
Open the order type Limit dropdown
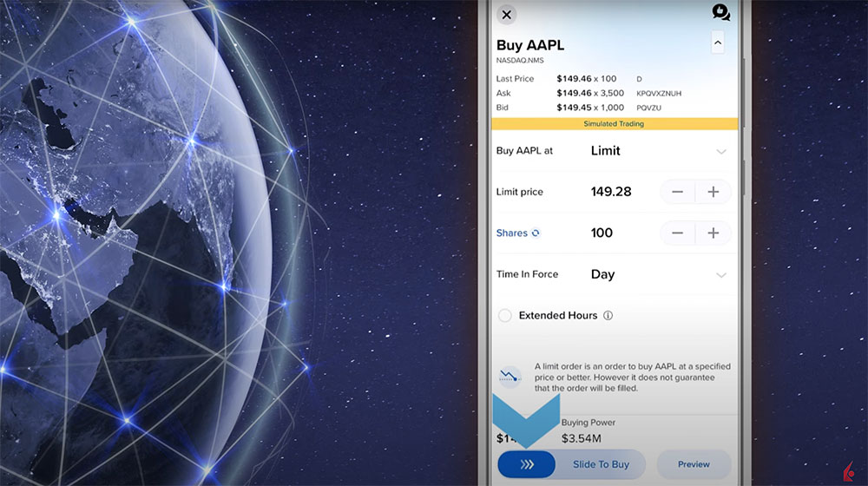[x=720, y=151]
